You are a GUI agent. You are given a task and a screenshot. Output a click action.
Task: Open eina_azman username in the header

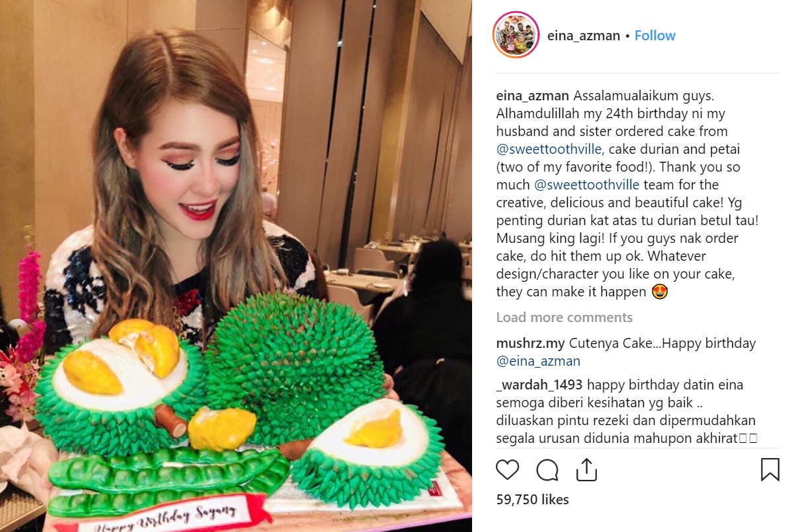(583, 36)
